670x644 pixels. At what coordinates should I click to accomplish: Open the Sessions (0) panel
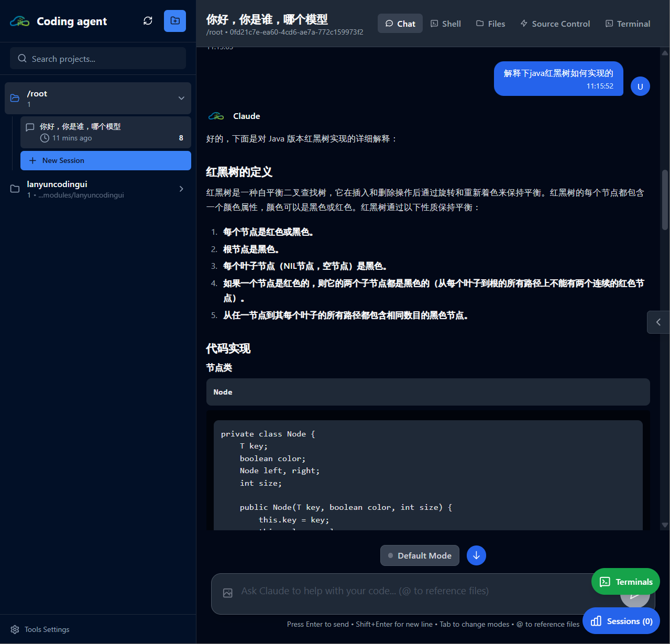point(621,621)
